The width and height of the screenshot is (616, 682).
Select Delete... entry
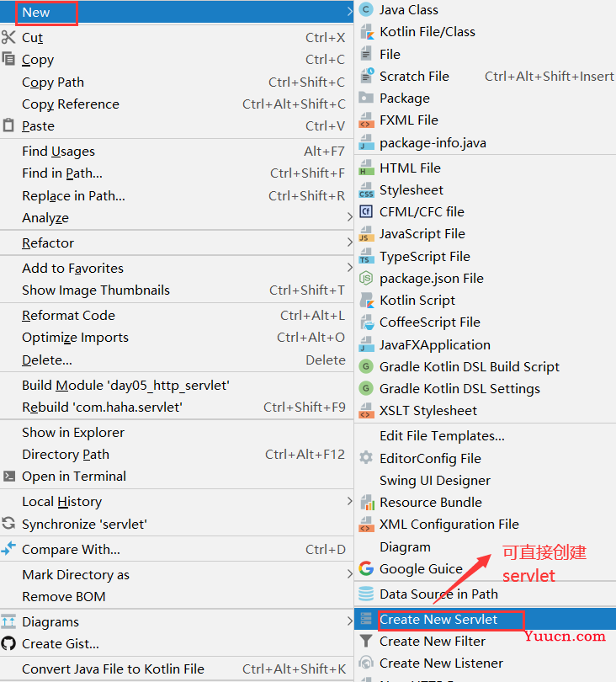click(177, 360)
